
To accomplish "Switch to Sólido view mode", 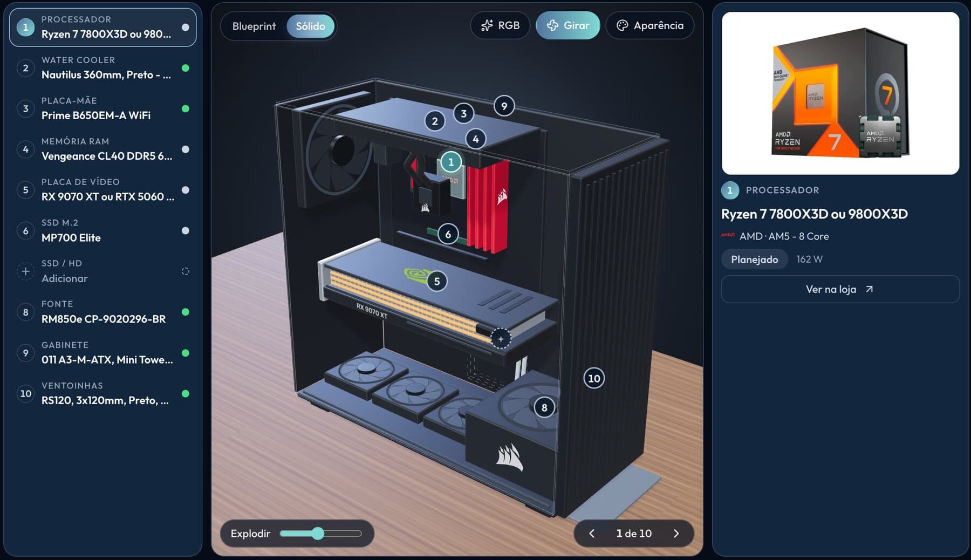I will point(311,26).
